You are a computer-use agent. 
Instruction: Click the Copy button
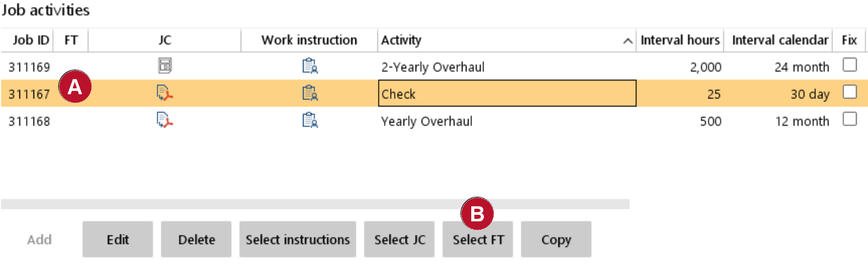click(556, 240)
